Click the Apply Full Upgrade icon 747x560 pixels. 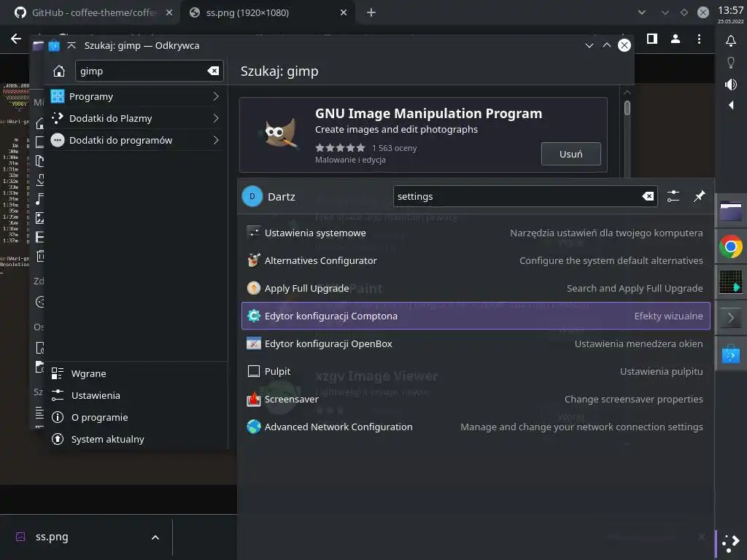point(253,288)
